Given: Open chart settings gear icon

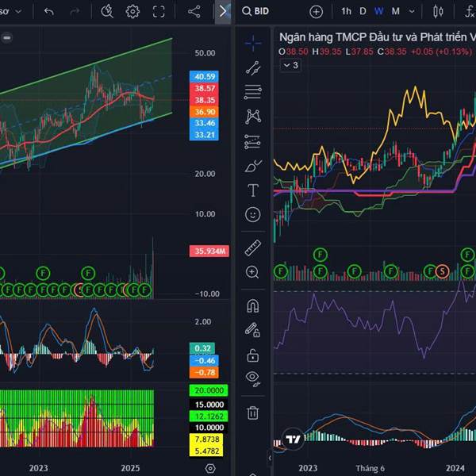Looking at the screenshot, I should (x=132, y=12).
